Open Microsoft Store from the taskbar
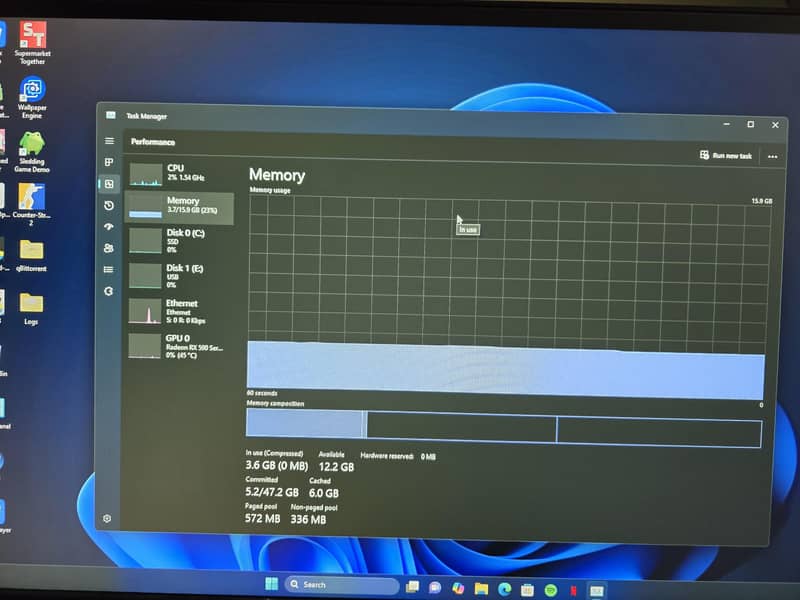 pyautogui.click(x=528, y=590)
